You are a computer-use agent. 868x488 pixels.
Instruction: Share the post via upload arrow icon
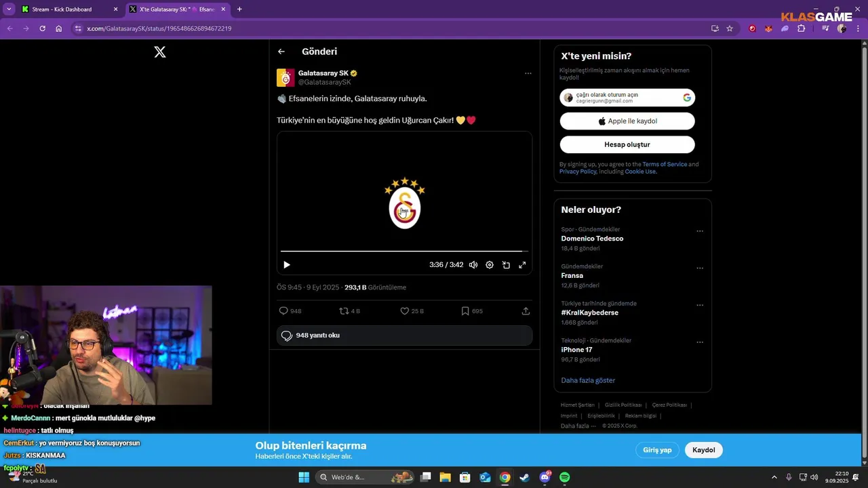tap(526, 311)
